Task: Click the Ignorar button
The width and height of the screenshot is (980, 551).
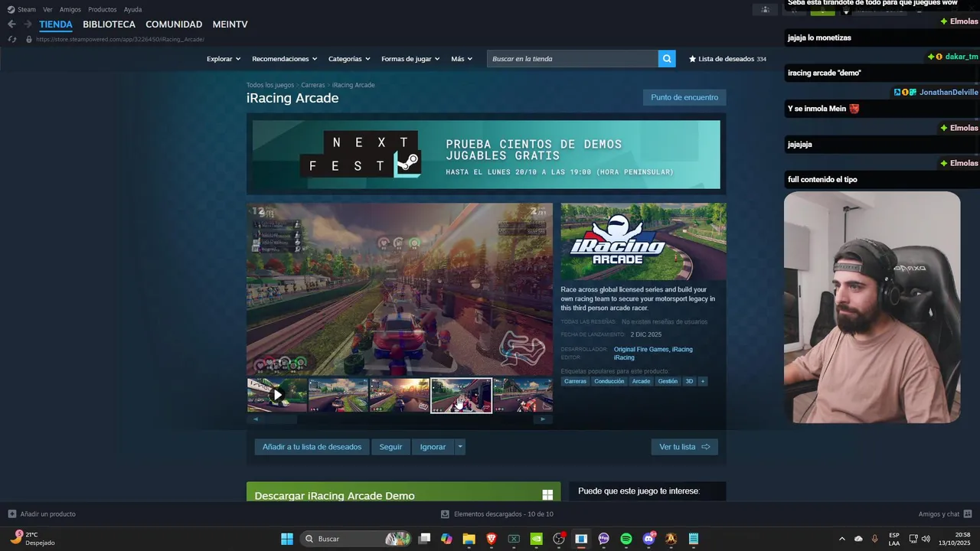Action: 433,447
